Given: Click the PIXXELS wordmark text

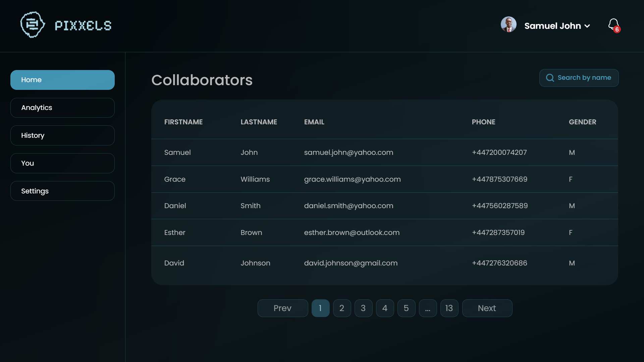Looking at the screenshot, I should (x=83, y=26).
